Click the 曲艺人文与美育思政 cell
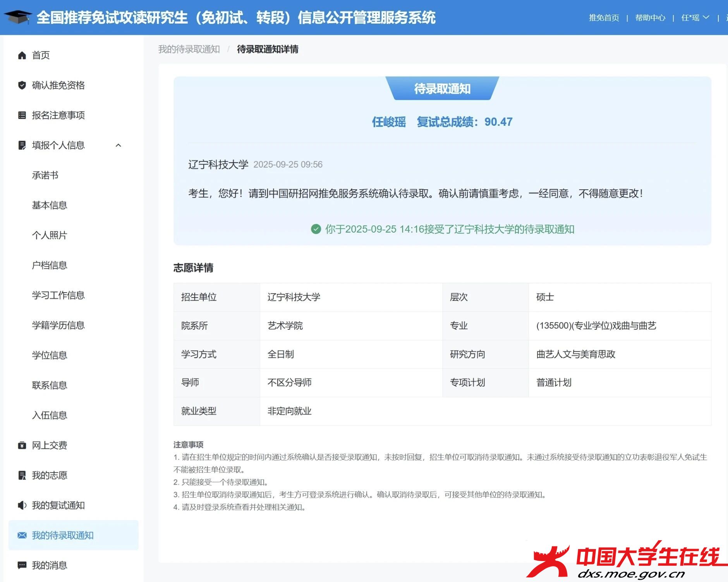 [620, 354]
